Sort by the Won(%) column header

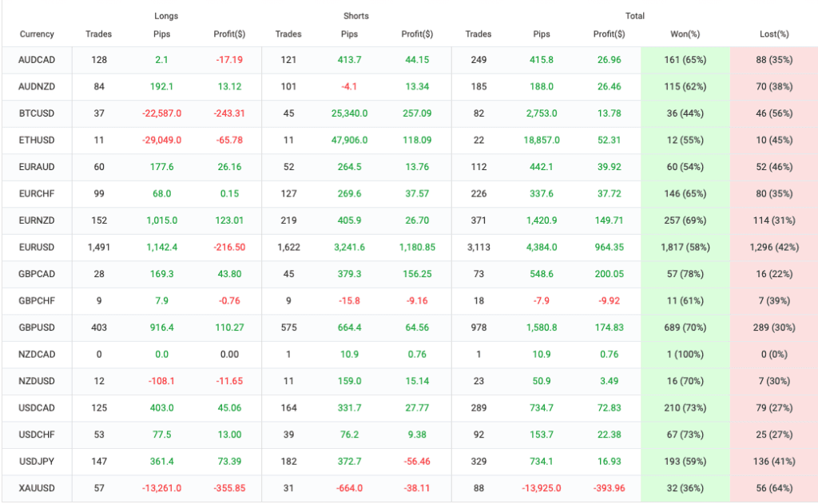pyautogui.click(x=685, y=34)
